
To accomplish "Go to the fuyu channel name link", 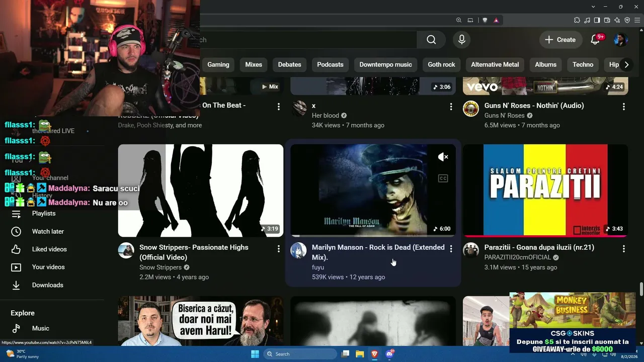I will point(318,267).
